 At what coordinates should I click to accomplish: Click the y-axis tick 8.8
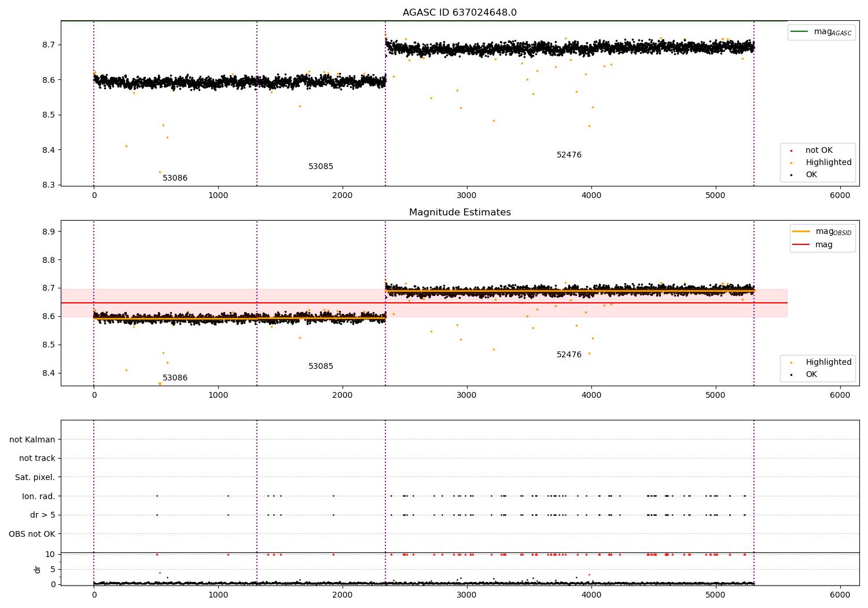[48, 260]
